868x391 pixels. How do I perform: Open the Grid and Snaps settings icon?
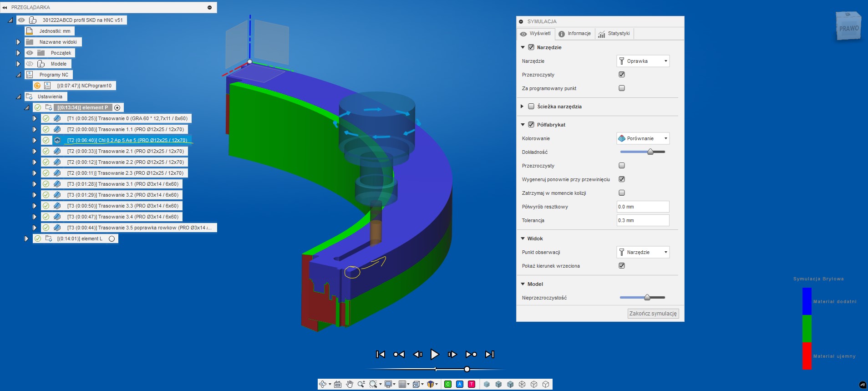click(x=402, y=384)
